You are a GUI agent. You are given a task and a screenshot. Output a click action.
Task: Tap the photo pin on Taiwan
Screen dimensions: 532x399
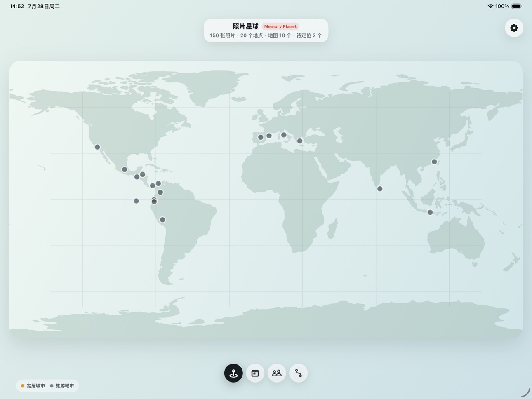pos(434,162)
